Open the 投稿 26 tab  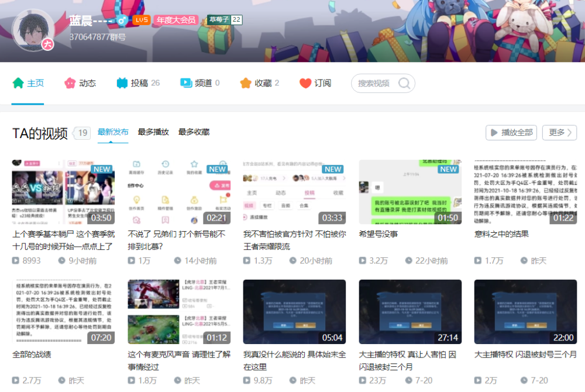(x=138, y=83)
